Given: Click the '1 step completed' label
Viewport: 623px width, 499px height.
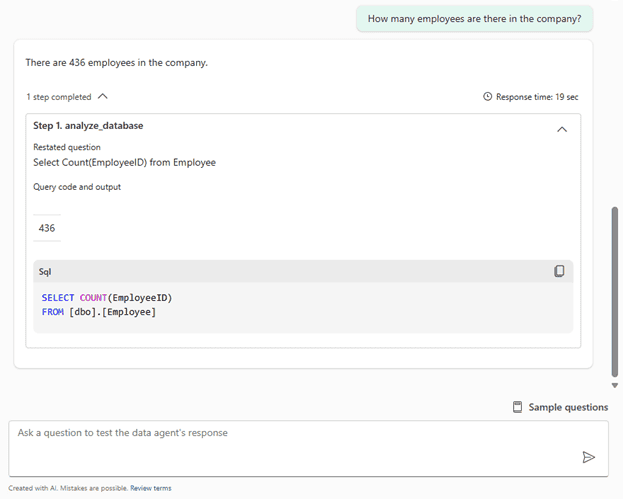Looking at the screenshot, I should tap(59, 97).
